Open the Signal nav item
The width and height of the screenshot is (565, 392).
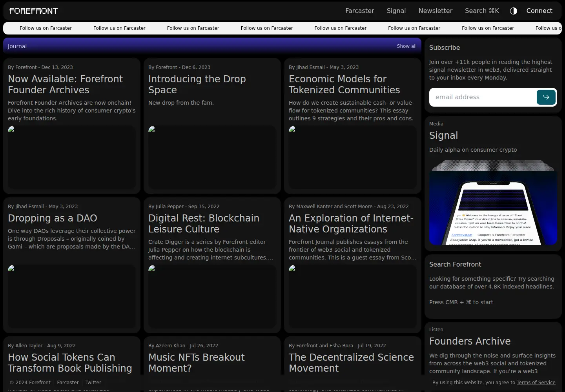coord(396,11)
